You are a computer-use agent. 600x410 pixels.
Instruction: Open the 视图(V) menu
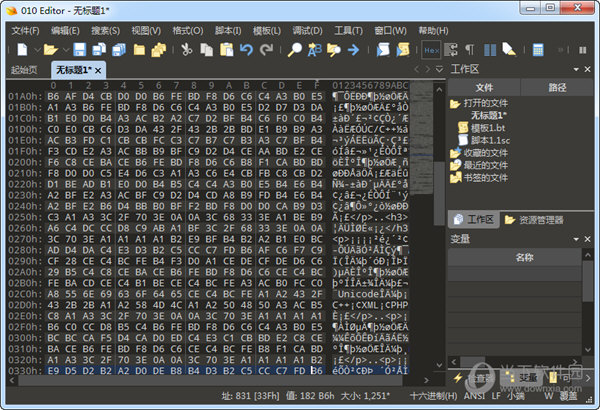[146, 31]
